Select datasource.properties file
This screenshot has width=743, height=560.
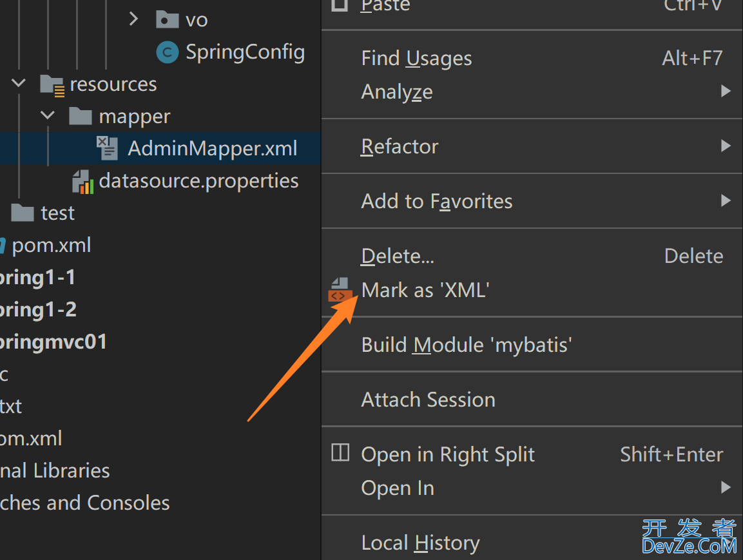[198, 181]
